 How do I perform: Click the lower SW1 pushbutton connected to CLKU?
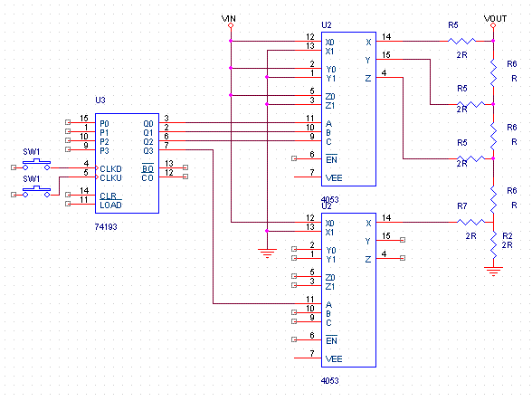click(36, 191)
